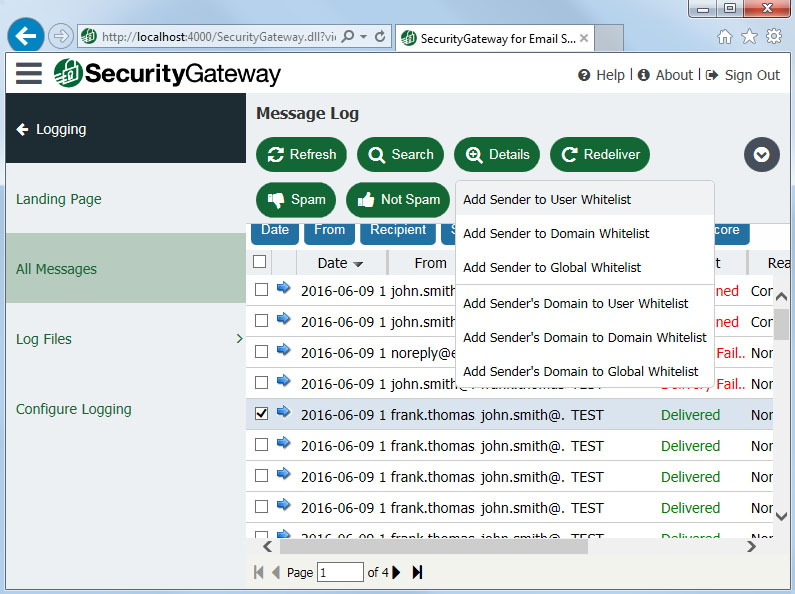795x594 pixels.
Task: Check second john.smith message row checkbox
Action: click(x=262, y=320)
